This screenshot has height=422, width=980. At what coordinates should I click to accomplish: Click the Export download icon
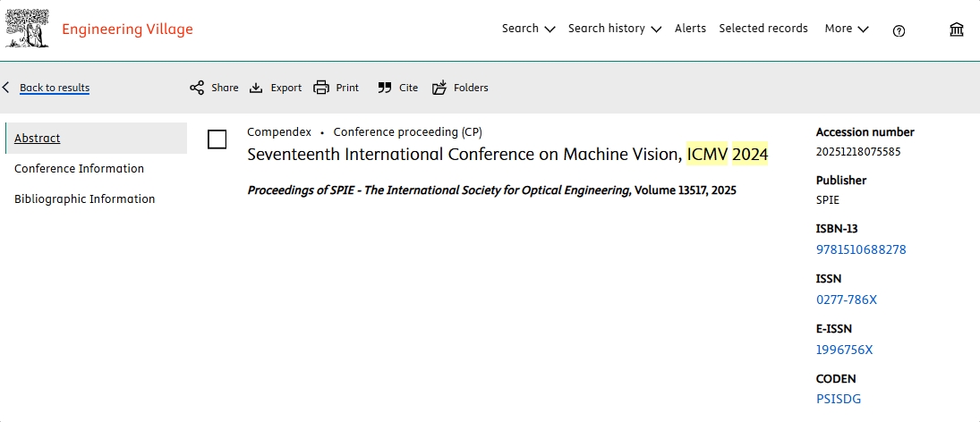tap(256, 88)
